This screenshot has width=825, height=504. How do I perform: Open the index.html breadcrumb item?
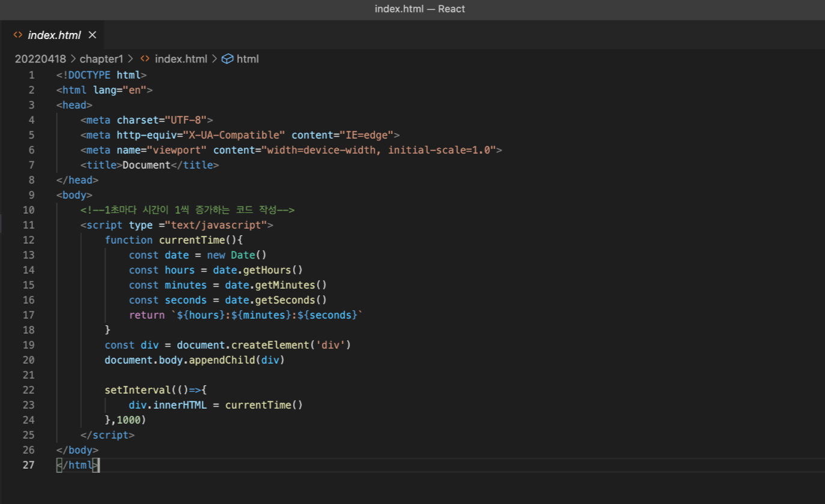181,59
